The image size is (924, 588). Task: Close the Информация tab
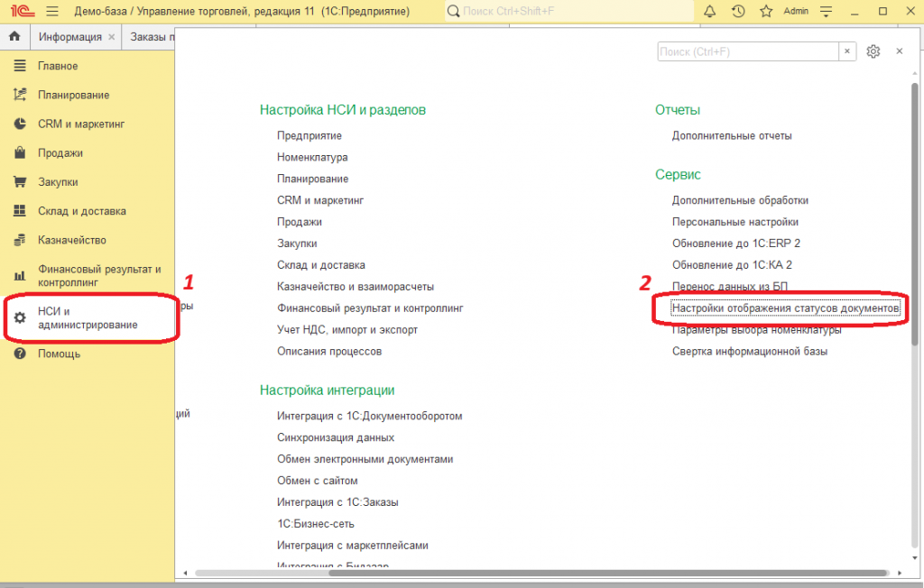pyautogui.click(x=111, y=37)
